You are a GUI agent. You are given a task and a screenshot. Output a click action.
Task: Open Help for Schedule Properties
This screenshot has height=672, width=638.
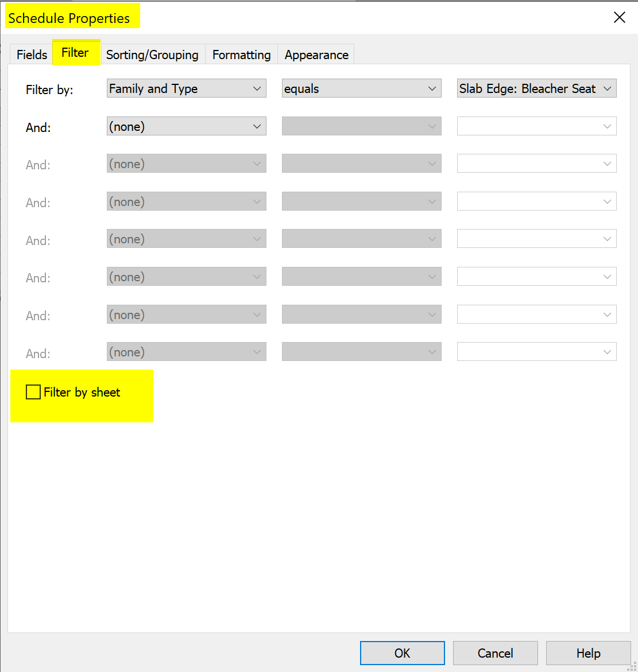coord(588,653)
